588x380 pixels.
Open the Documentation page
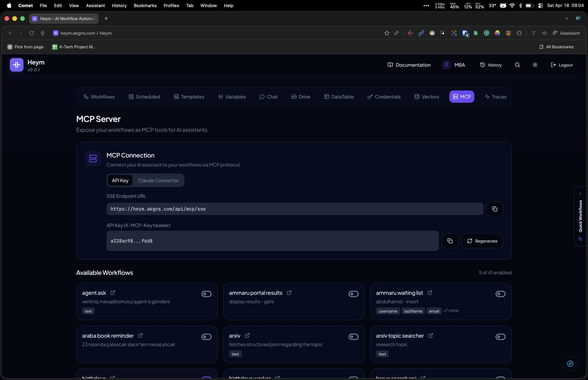coord(409,65)
